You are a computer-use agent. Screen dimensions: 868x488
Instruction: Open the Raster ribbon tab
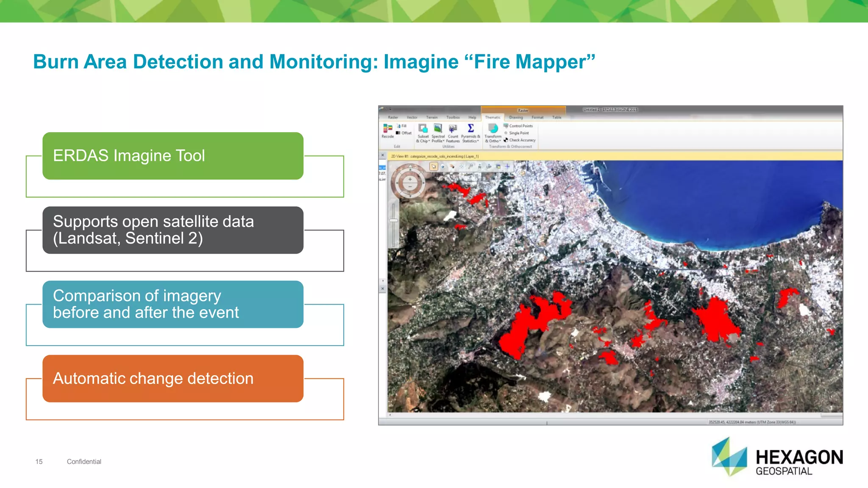[x=393, y=117]
